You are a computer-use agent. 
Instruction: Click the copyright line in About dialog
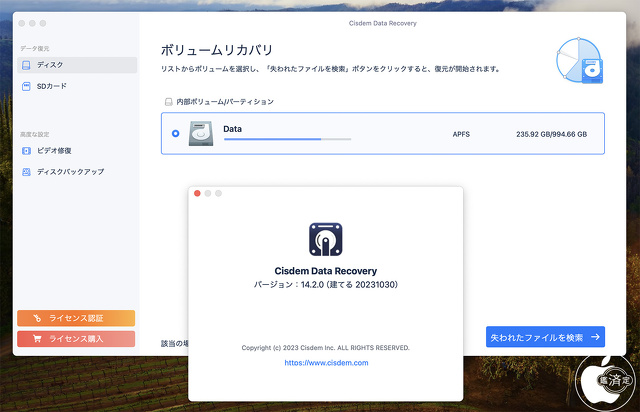pyautogui.click(x=326, y=348)
